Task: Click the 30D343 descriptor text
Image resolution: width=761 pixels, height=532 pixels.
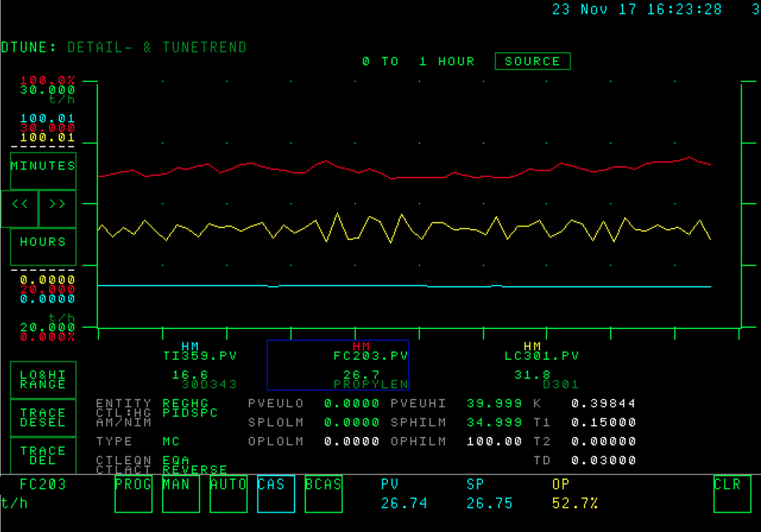Action: [209, 384]
